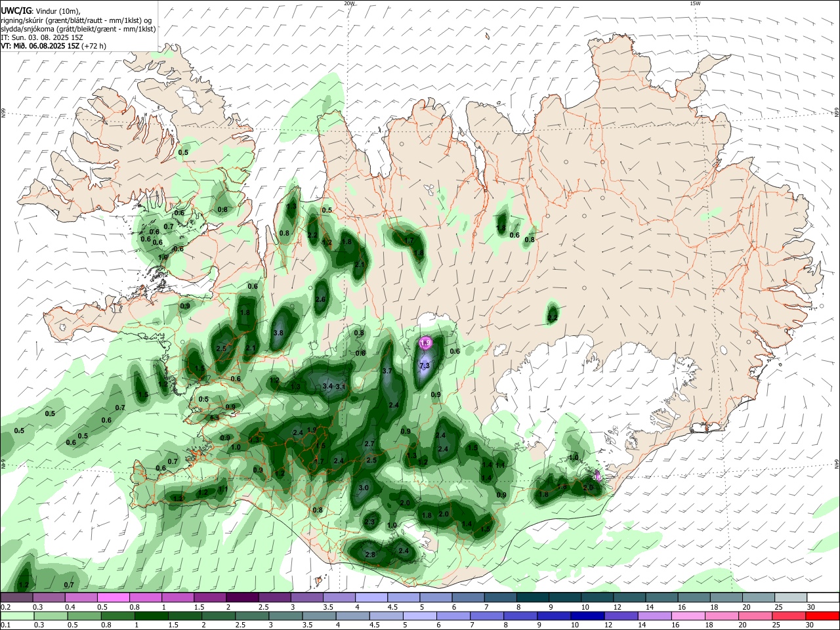840x630 pixels.
Task: Click the pale green 0.1–0.3 swatch in the lower legend
Action: pos(16,616)
